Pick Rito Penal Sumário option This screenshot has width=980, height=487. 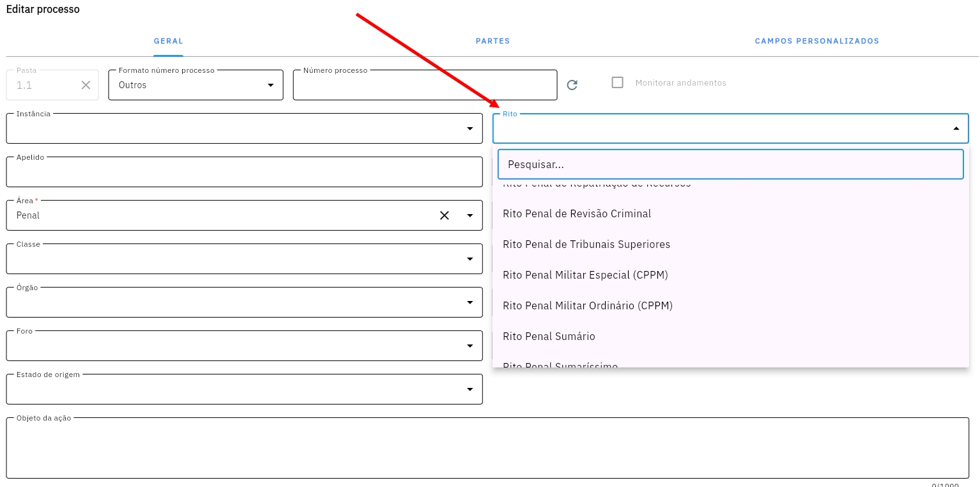pos(549,336)
